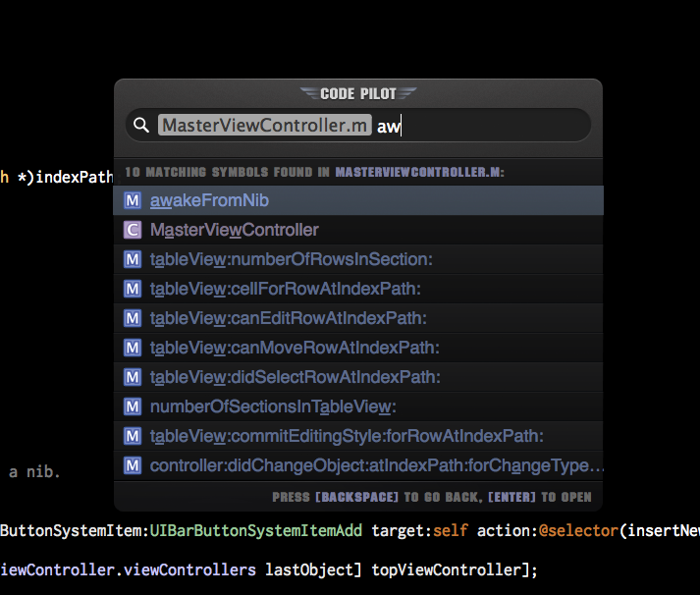Viewport: 700px width, 595px height.
Task: Select the awakeFromNib result
Action: click(x=358, y=200)
